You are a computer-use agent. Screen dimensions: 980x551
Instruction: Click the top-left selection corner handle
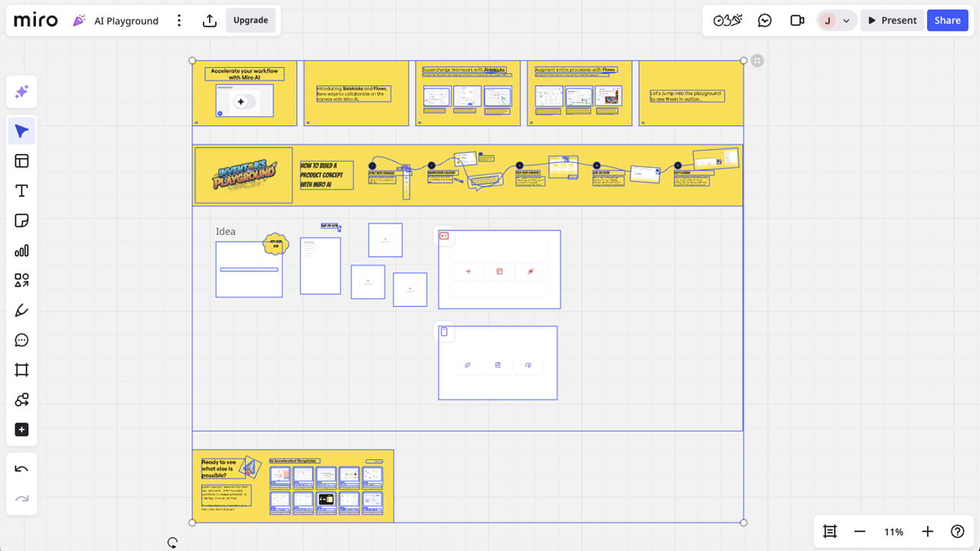(192, 60)
